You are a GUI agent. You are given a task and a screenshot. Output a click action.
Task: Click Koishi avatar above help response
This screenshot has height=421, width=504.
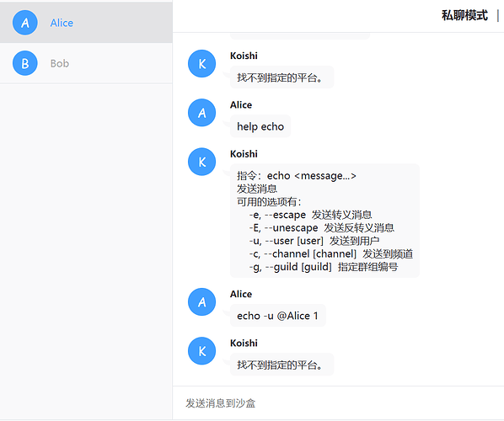point(202,162)
